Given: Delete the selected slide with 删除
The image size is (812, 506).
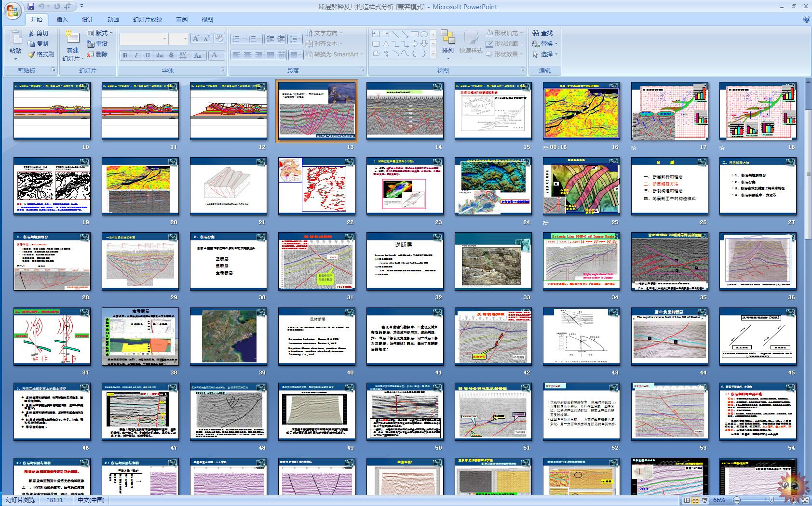Looking at the screenshot, I should pos(97,54).
